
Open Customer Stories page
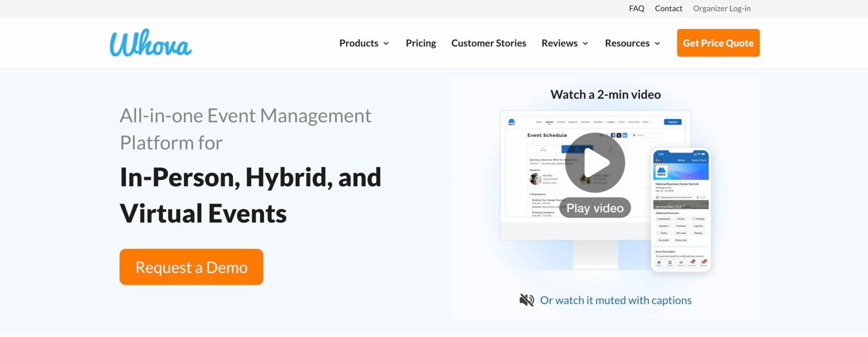pos(489,43)
